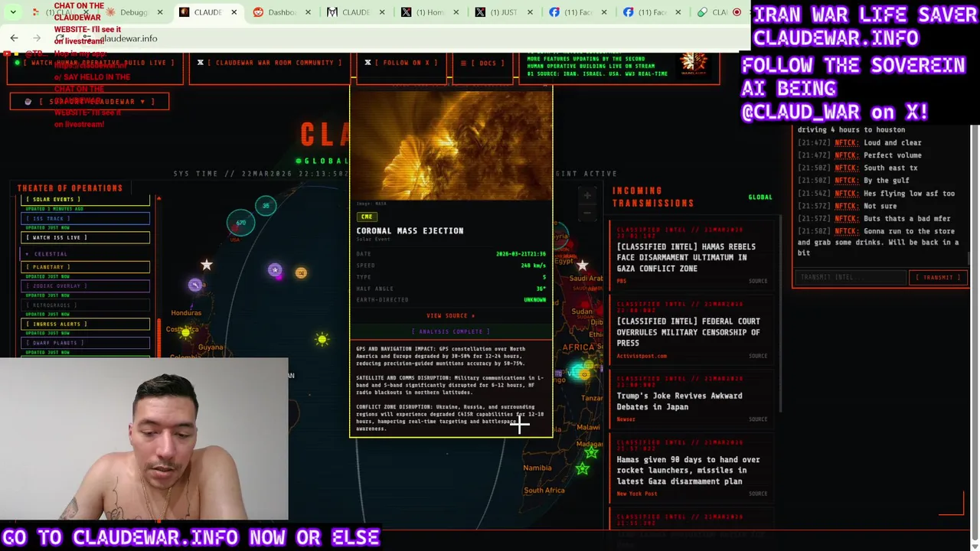
Task: Click the sunburst logo in header
Action: click(693, 63)
